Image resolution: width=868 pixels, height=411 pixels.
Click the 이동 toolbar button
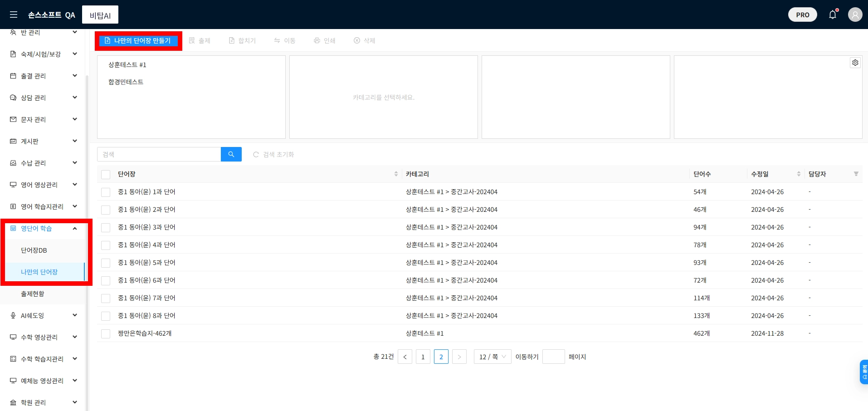point(284,41)
